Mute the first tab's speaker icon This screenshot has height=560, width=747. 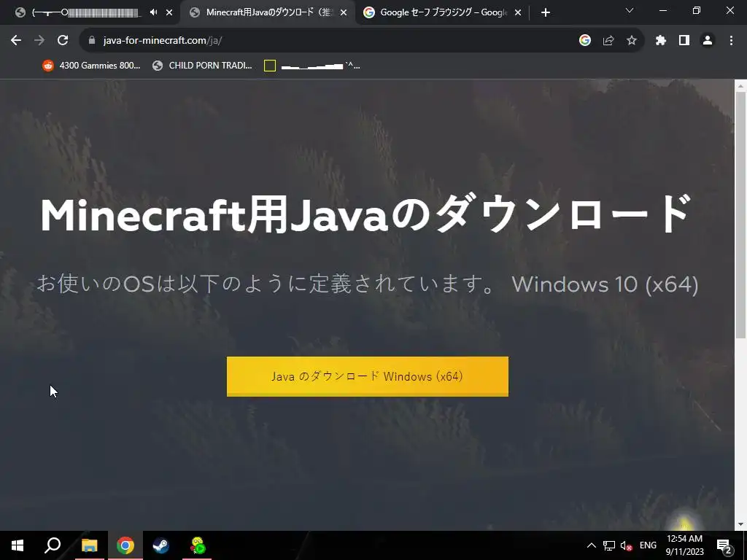153,13
